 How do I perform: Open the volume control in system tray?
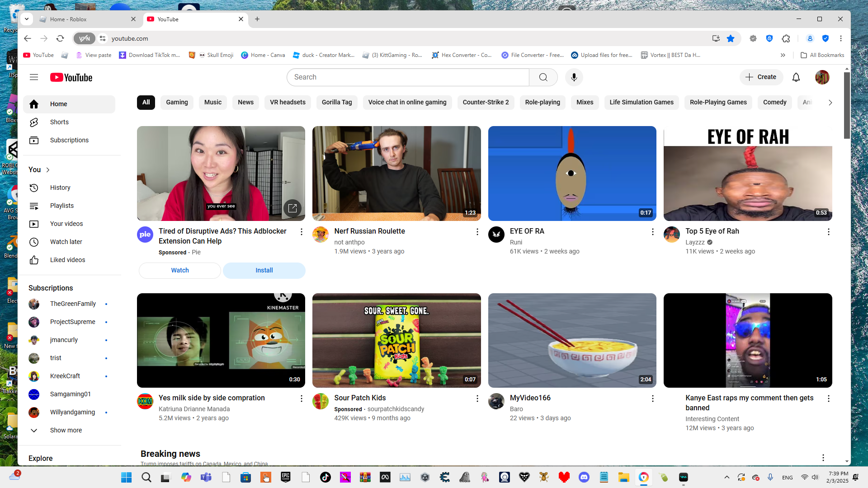pyautogui.click(x=815, y=477)
